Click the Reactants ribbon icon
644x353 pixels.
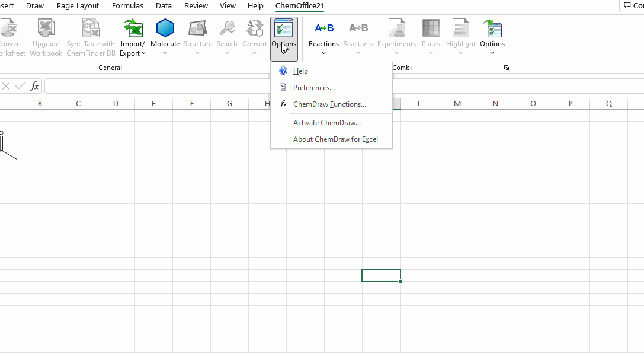tap(358, 28)
